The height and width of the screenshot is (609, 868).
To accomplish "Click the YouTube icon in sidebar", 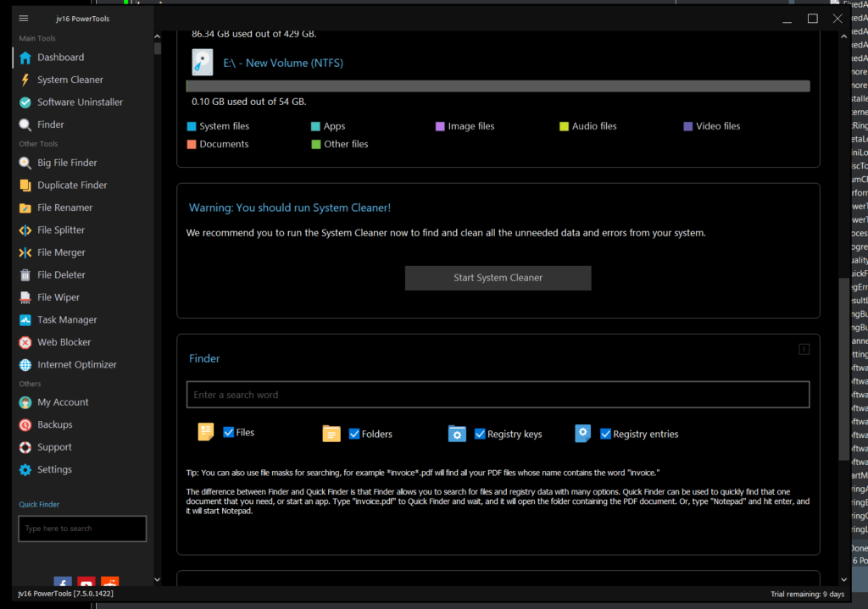I will point(86,582).
